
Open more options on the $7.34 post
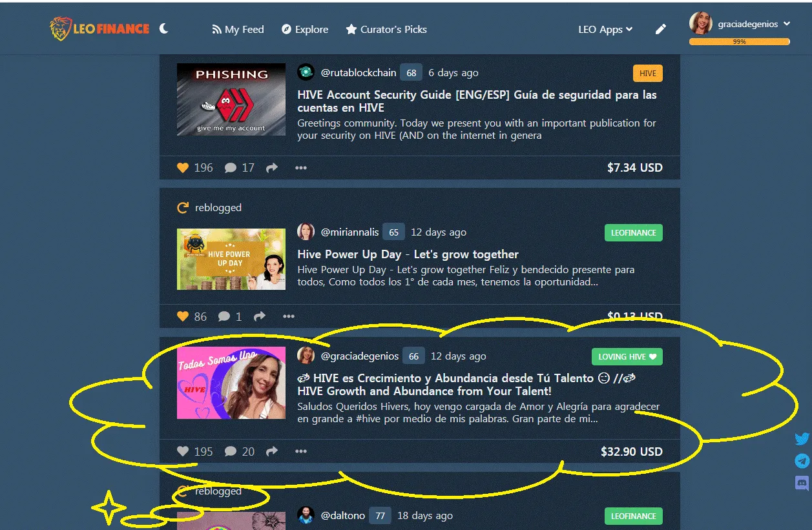point(301,168)
